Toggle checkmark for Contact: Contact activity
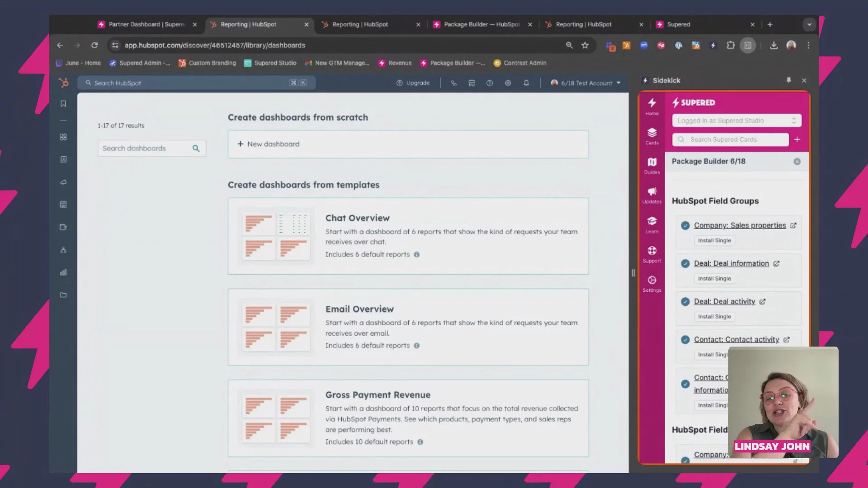This screenshot has width=868, height=488. (x=685, y=339)
